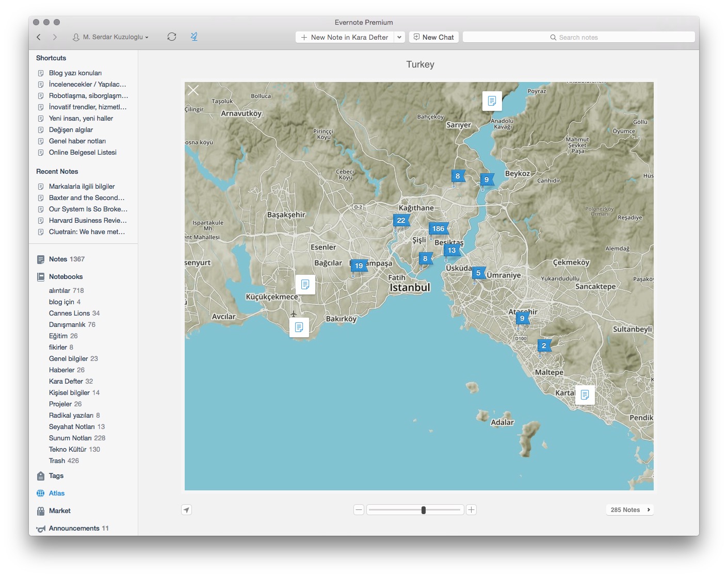The height and width of the screenshot is (577, 728).
Task: Open the note pin near Kartal
Action: tap(585, 395)
